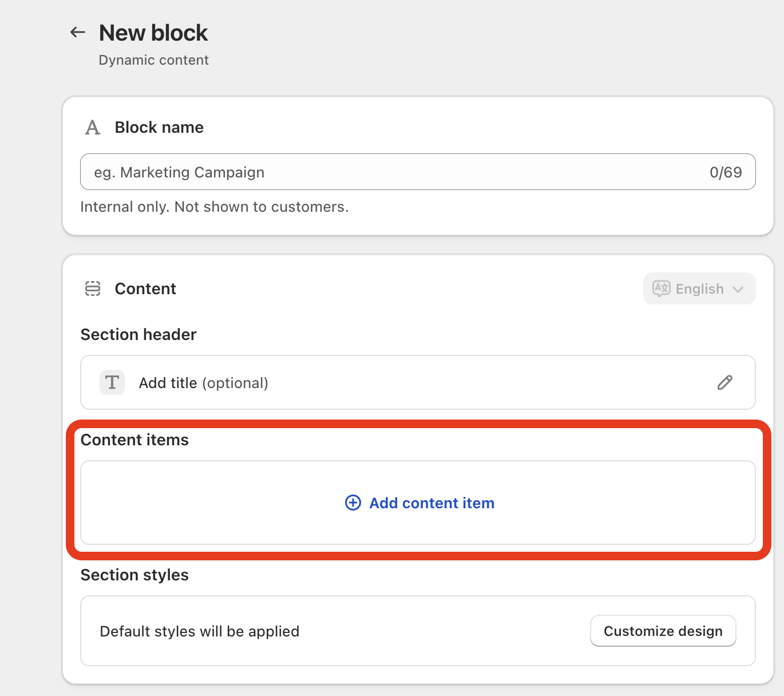Click the Content items label
This screenshot has width=784, height=696.
134,440
